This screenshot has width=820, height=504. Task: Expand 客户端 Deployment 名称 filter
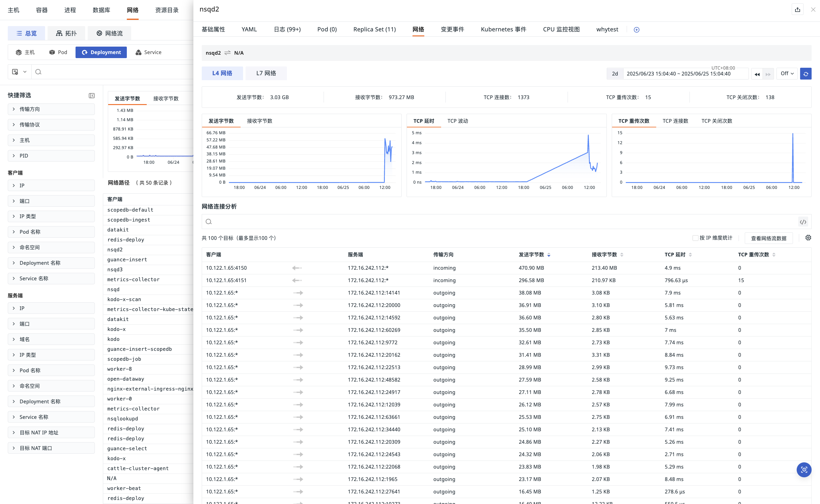(x=51, y=263)
